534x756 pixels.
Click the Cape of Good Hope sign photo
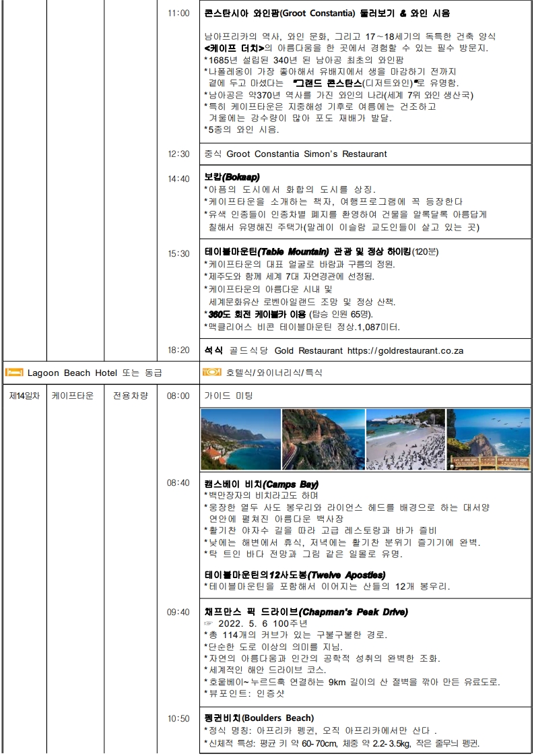(x=488, y=439)
